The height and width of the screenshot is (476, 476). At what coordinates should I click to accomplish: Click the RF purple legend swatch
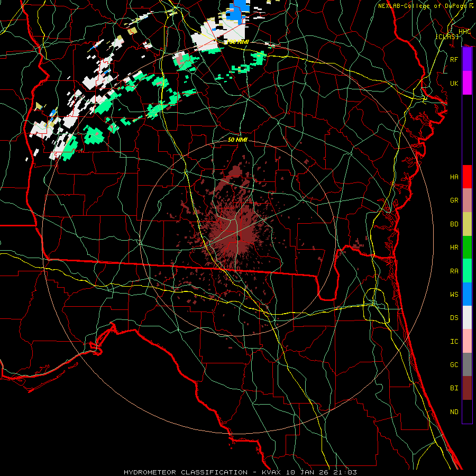pos(467,59)
